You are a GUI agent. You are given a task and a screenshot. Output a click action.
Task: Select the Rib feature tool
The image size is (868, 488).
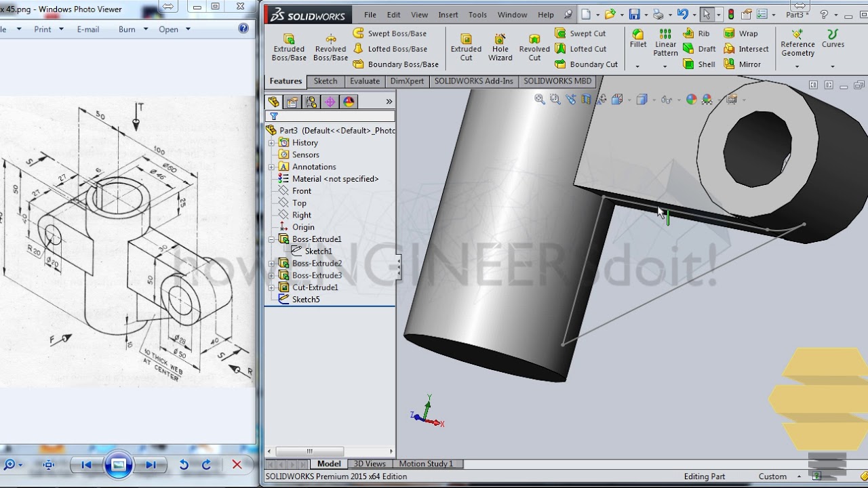(696, 33)
